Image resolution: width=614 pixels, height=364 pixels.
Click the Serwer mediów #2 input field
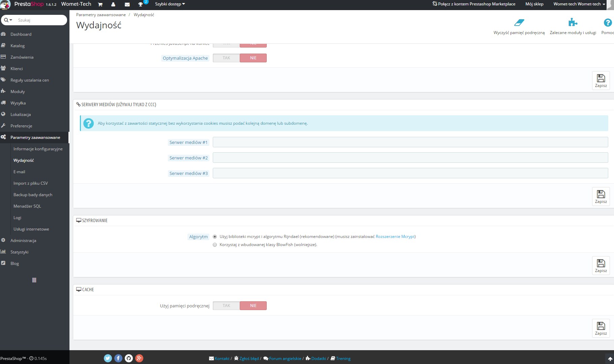pos(410,158)
